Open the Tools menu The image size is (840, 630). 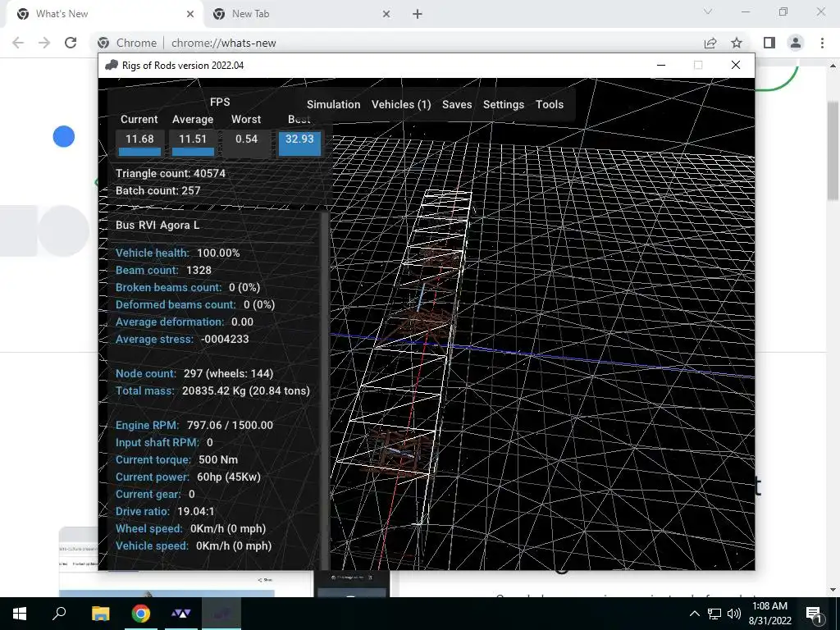(x=550, y=104)
